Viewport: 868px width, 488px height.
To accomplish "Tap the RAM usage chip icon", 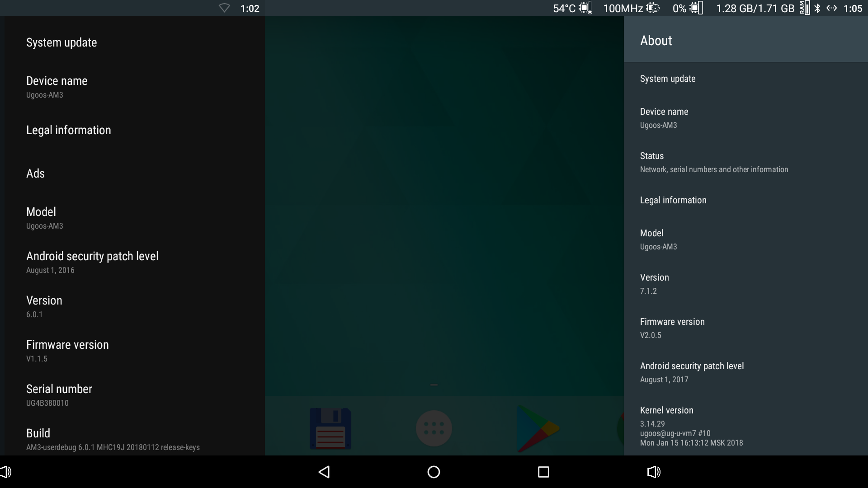I will point(805,8).
